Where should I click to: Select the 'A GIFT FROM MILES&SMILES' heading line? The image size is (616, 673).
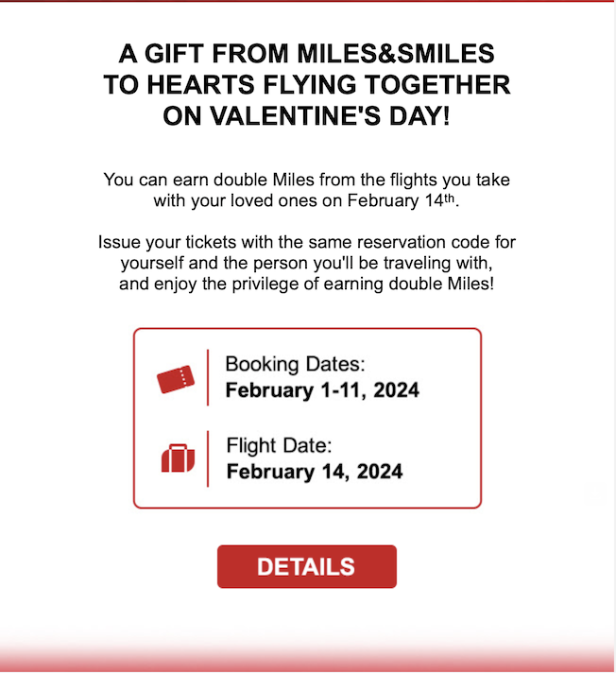click(307, 54)
